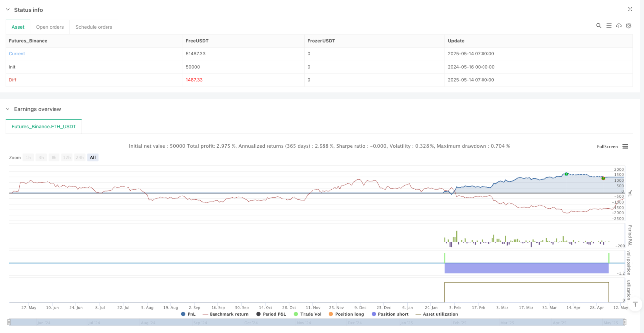The width and height of the screenshot is (644, 333).
Task: Click the red marker dot on PnL curve
Action: (x=603, y=178)
